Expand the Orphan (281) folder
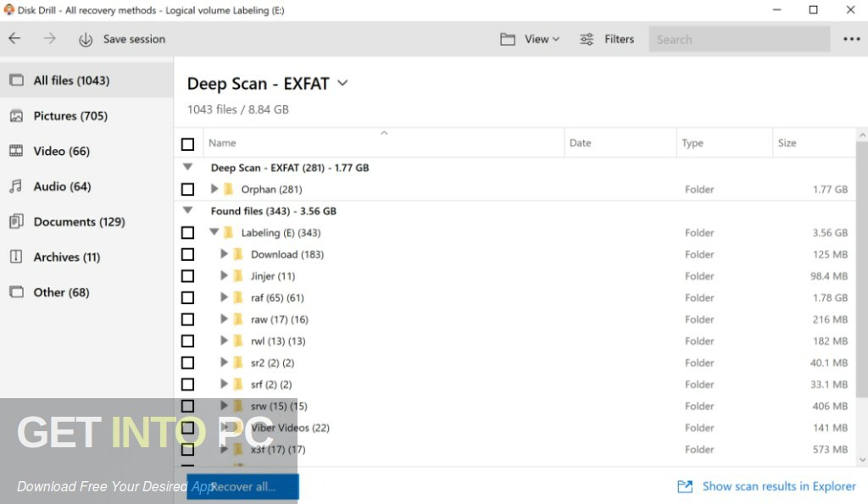Image resolution: width=868 pixels, height=504 pixels. (214, 189)
